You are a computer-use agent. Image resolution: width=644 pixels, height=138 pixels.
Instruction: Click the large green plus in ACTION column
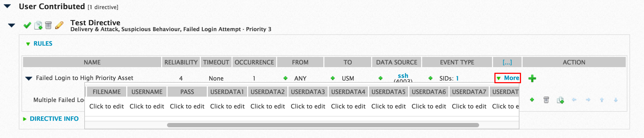pyautogui.click(x=532, y=78)
